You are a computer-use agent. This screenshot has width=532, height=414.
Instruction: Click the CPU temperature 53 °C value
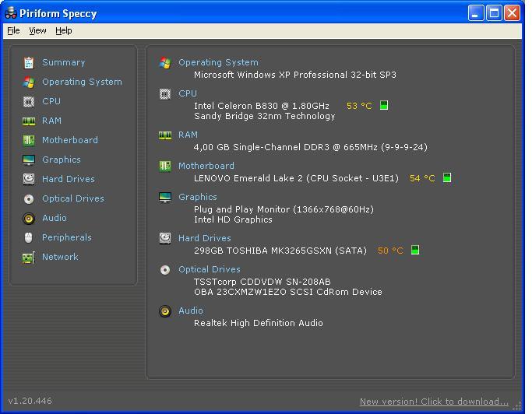[359, 106]
